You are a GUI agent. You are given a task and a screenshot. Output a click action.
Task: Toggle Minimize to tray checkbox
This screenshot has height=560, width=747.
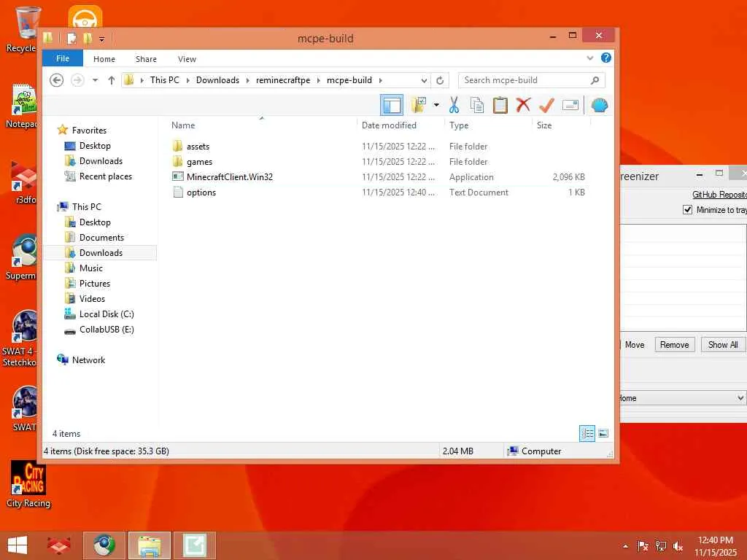(687, 209)
